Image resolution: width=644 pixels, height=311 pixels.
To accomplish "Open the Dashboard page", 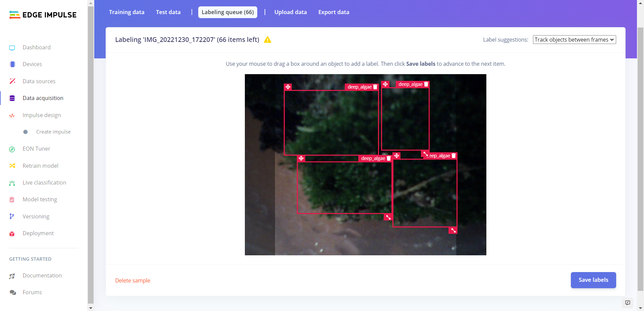I will click(37, 47).
